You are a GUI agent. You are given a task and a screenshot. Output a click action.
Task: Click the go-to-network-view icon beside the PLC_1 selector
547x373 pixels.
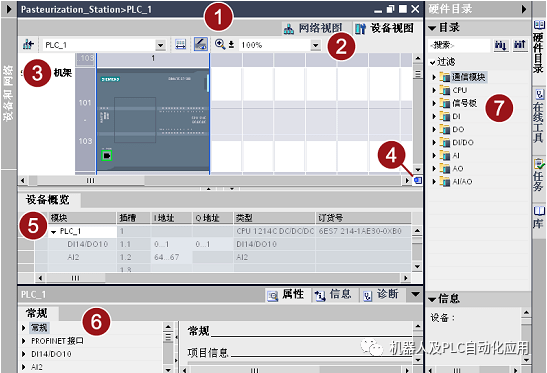point(28,45)
